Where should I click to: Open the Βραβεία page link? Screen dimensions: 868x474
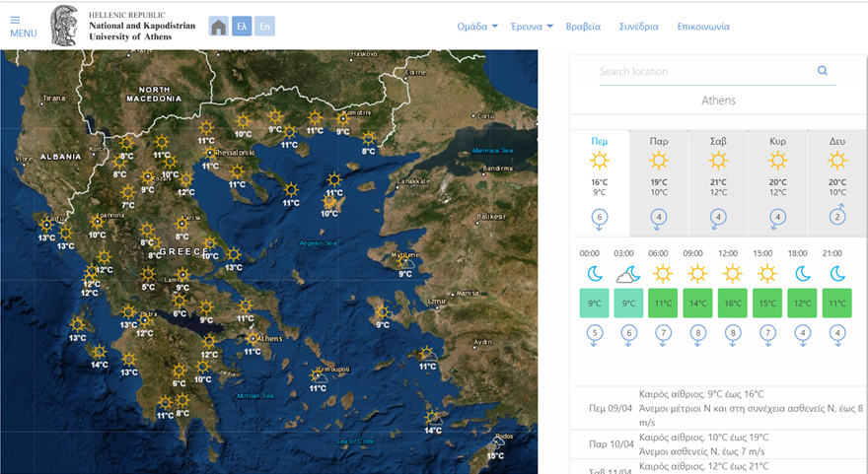pos(583,27)
